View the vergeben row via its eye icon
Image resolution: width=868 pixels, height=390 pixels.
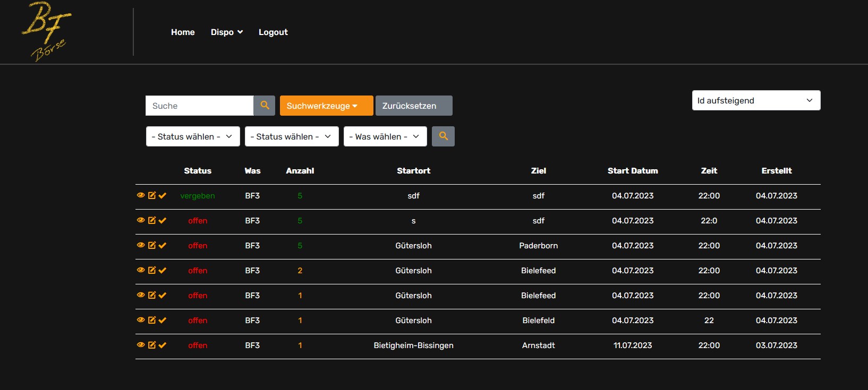[x=141, y=195]
